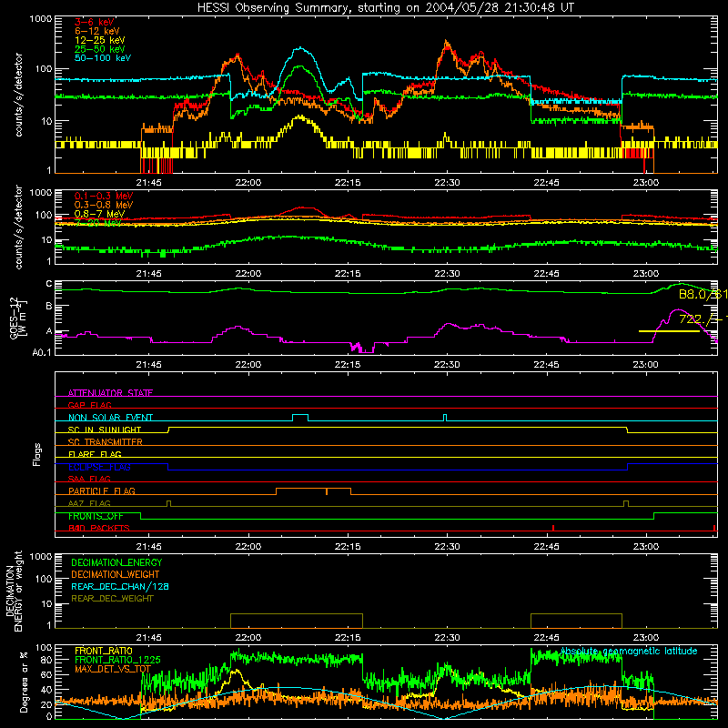Click the FRONT_RATIO legend label

tap(104, 651)
